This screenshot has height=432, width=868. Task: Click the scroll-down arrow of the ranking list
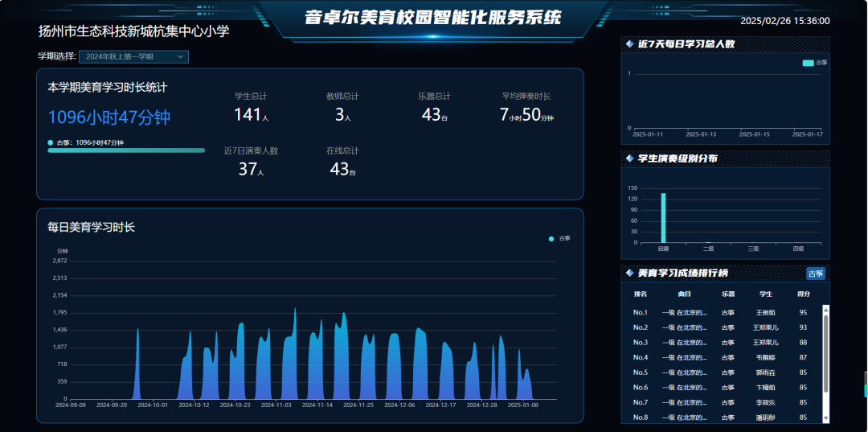coord(825,418)
